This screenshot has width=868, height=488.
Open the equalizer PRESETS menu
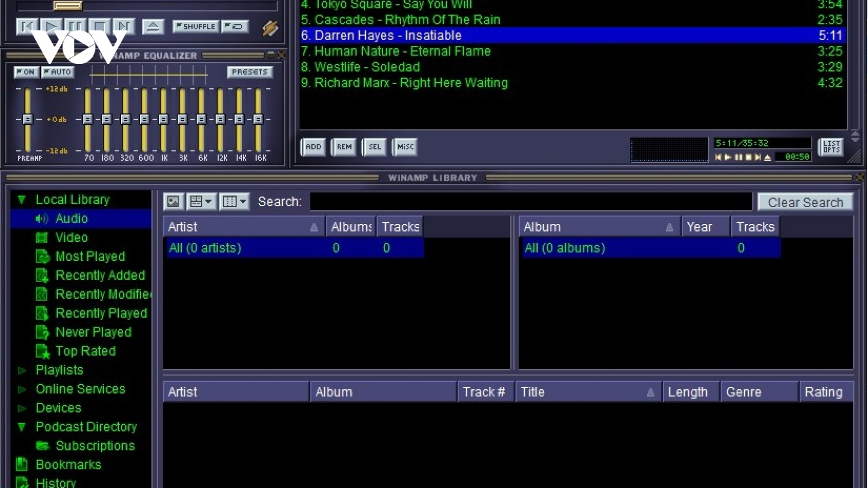250,72
